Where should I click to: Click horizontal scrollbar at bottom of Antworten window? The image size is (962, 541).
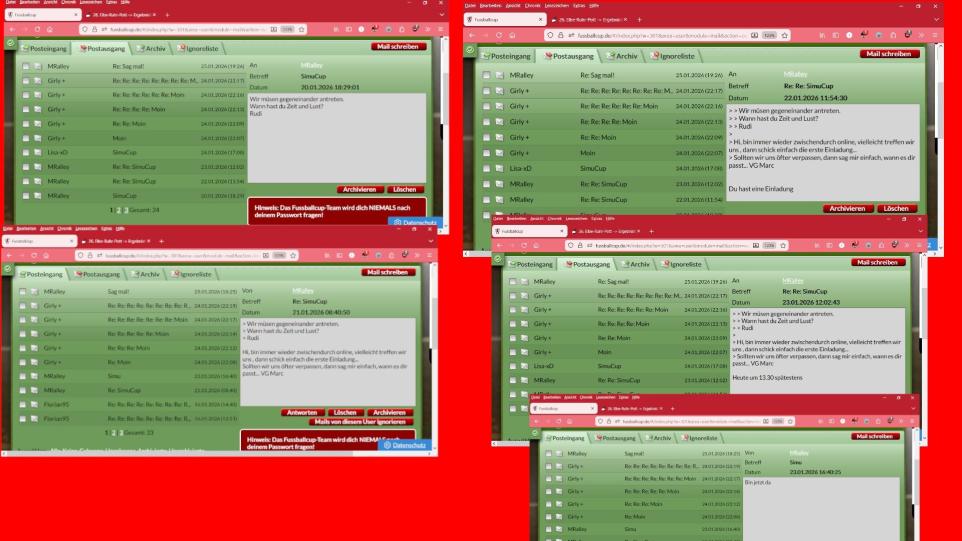[200, 452]
